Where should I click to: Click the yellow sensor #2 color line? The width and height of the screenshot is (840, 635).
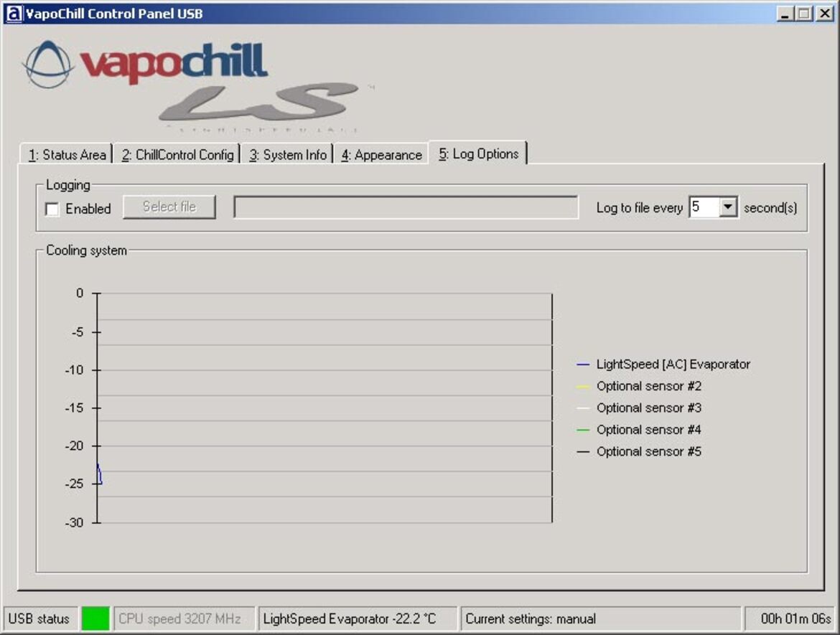583,387
